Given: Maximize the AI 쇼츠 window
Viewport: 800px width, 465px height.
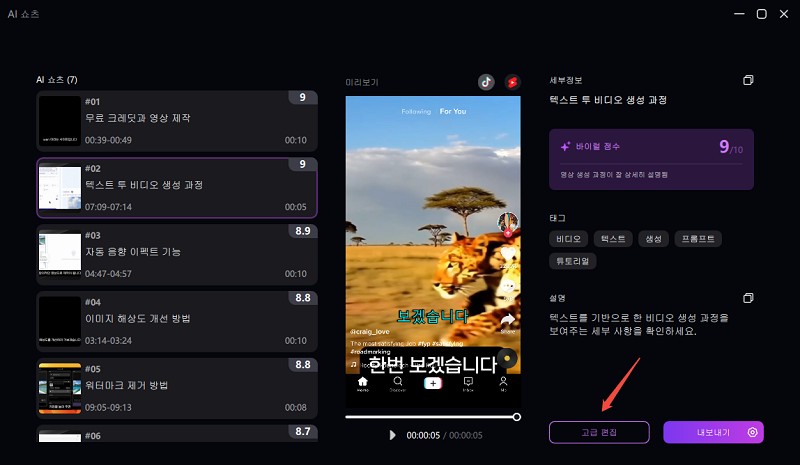Looking at the screenshot, I should click(761, 14).
